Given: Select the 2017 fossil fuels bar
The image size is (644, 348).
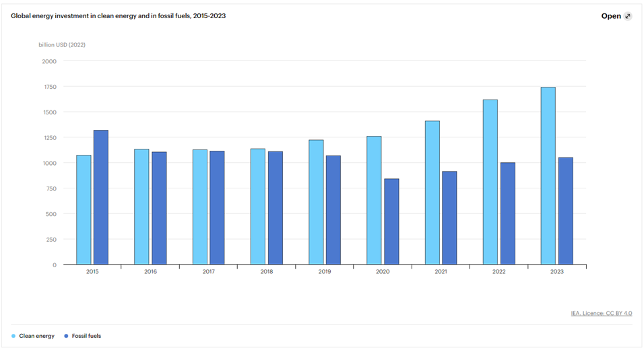Looking at the screenshot, I should click(217, 207).
